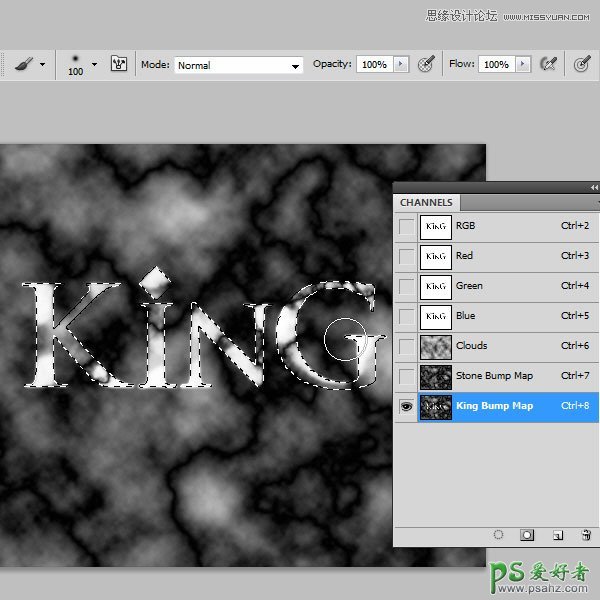The width and height of the screenshot is (600, 600).
Task: Show the RGB channel visibility
Action: tap(405, 226)
